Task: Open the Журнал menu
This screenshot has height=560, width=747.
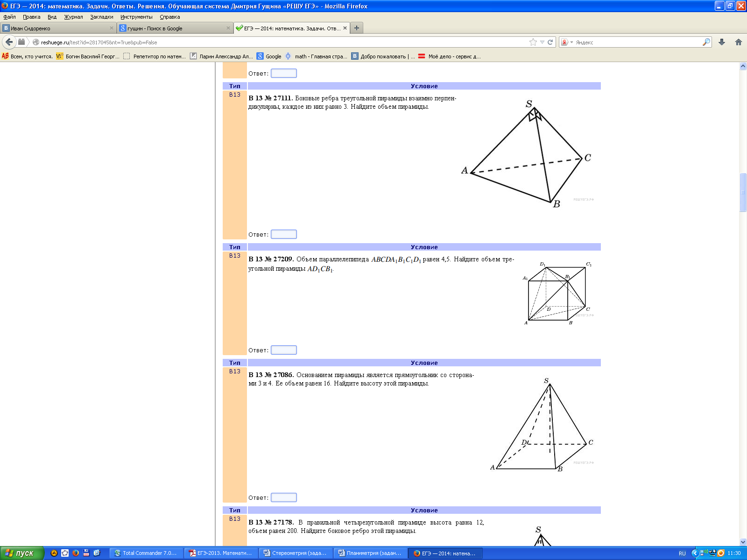Action: [73, 17]
